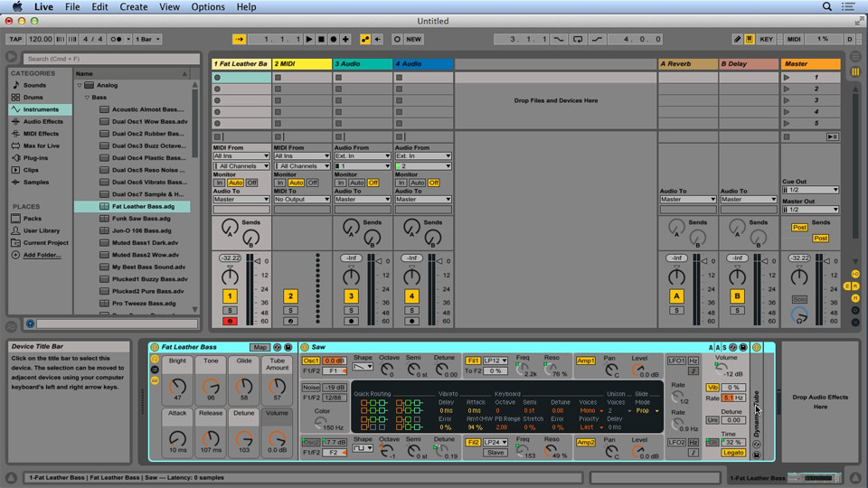Viewport: 868px width, 488px height.
Task: Open the Help menu
Action: (246, 6)
